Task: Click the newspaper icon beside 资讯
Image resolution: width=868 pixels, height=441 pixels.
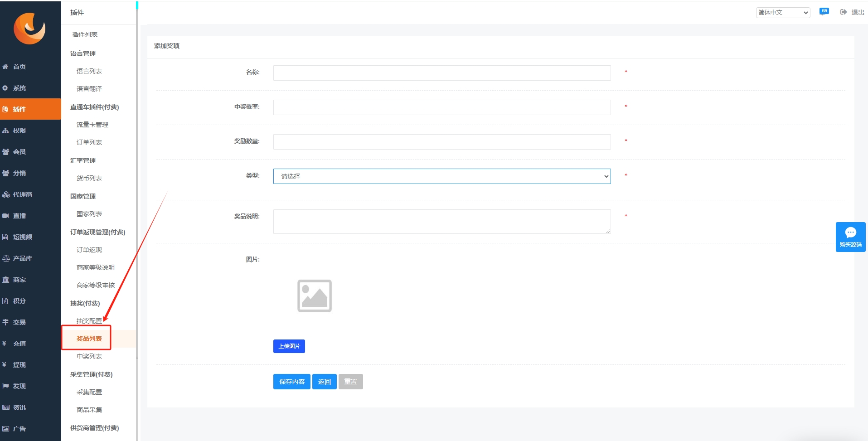Action: 5,407
